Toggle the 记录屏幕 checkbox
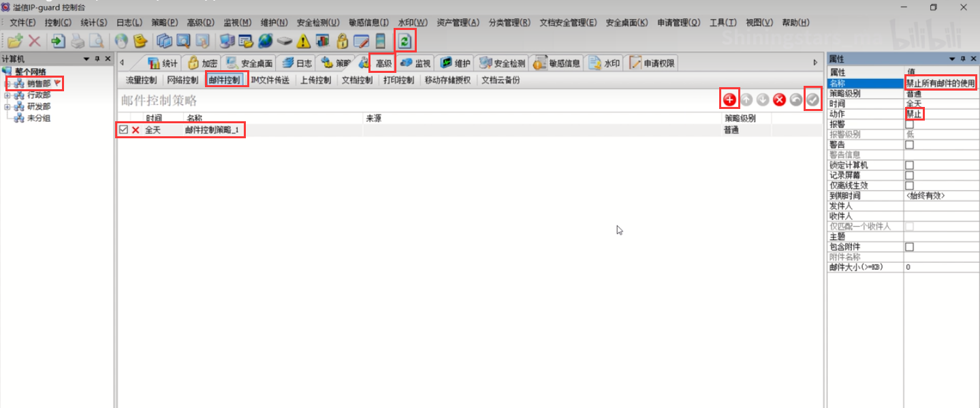Image resolution: width=980 pixels, height=408 pixels. point(909,176)
